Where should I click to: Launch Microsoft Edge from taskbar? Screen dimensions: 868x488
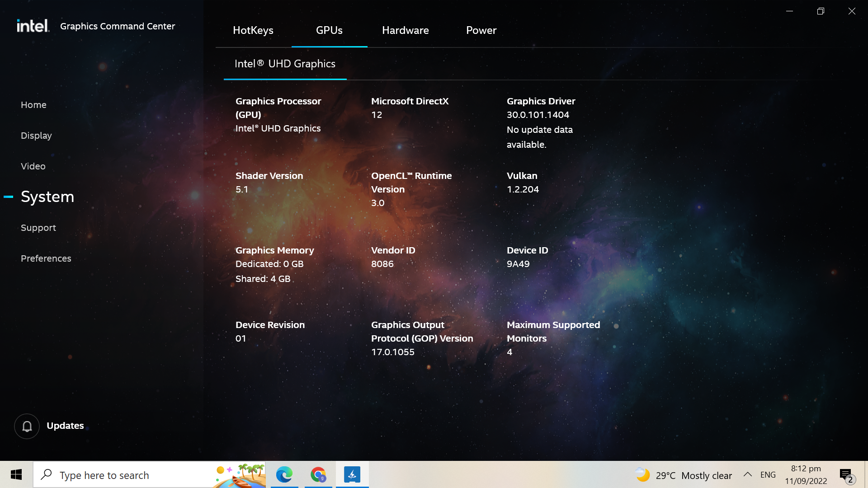click(x=284, y=474)
